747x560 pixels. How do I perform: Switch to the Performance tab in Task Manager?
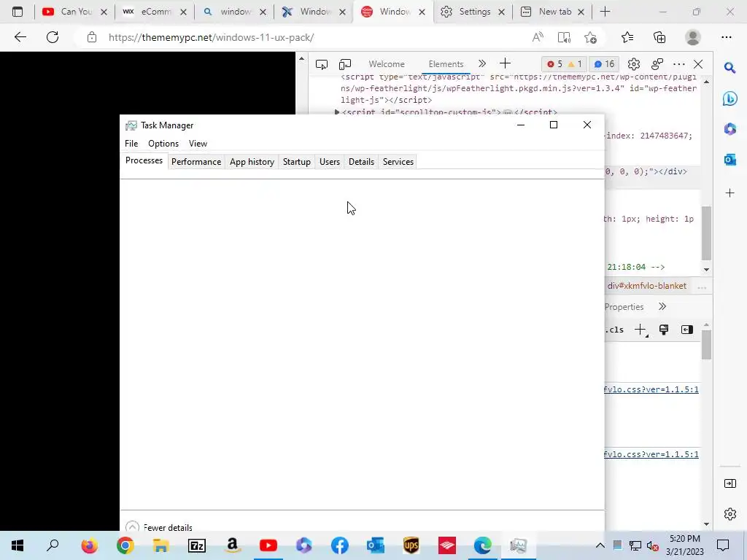pos(196,162)
